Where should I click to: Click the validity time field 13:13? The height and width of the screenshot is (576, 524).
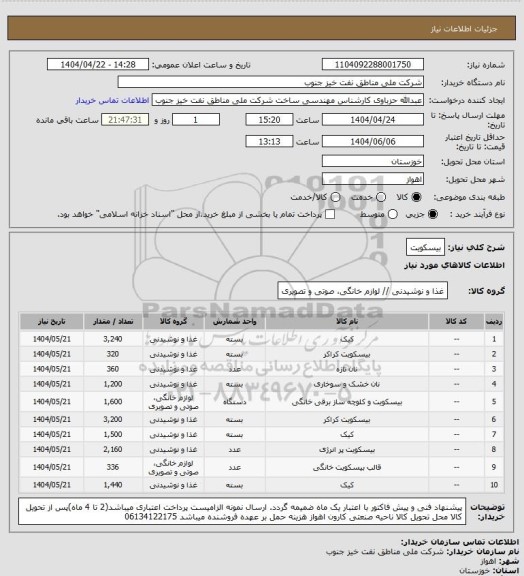pyautogui.click(x=269, y=141)
